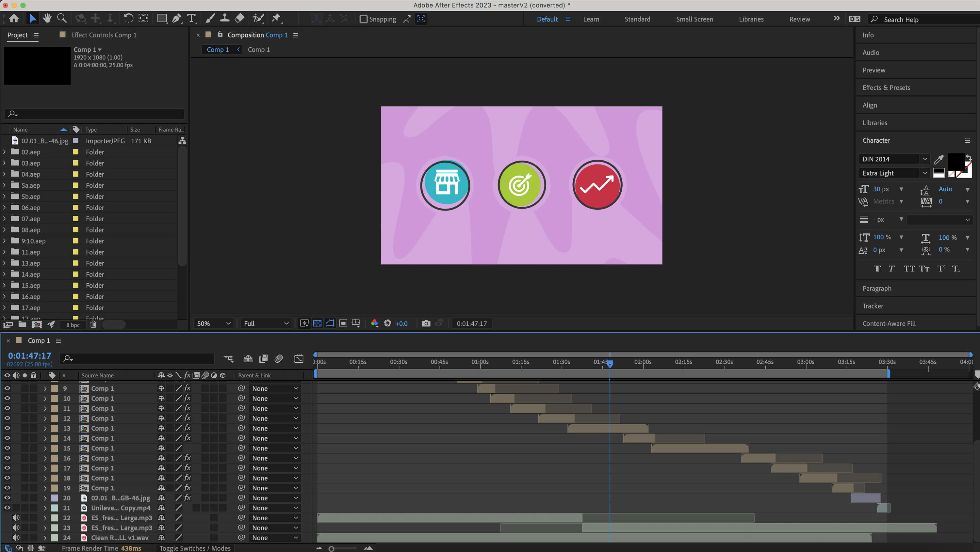Create a new composition icon in Project panel

[37, 324]
